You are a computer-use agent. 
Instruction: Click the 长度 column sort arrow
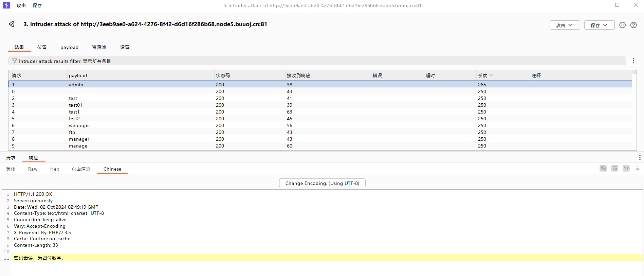(x=491, y=75)
